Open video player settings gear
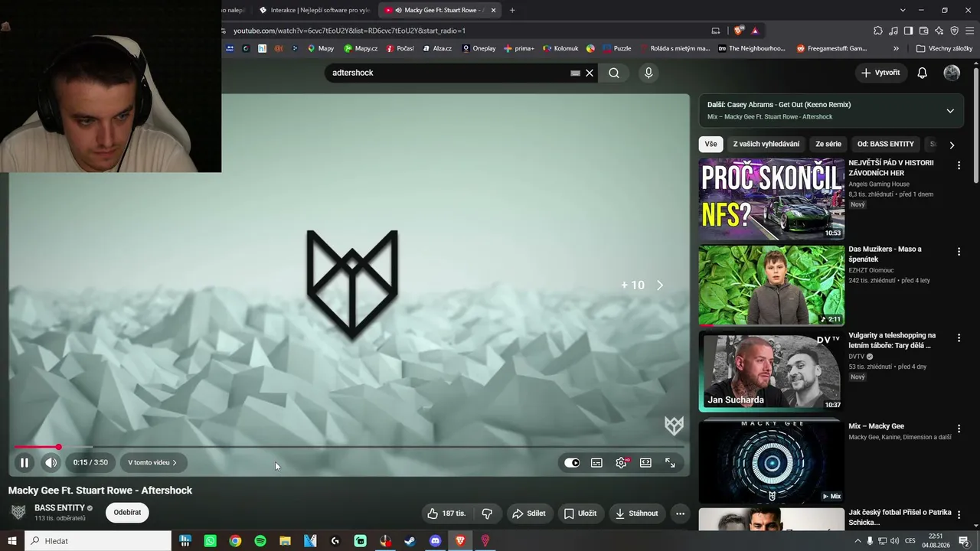980x551 pixels. coord(621,462)
